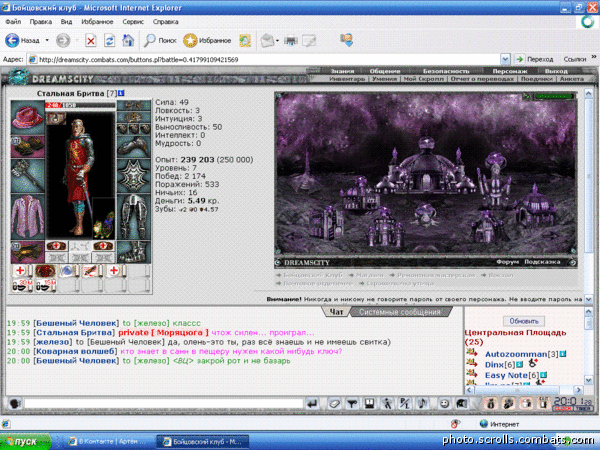Open the IE History/media toolbar icon

point(245,40)
